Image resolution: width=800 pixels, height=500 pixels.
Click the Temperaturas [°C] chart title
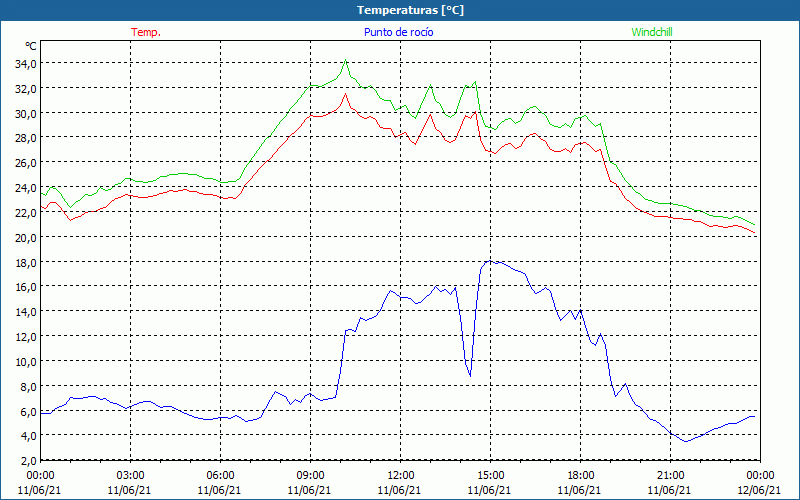coord(410,10)
